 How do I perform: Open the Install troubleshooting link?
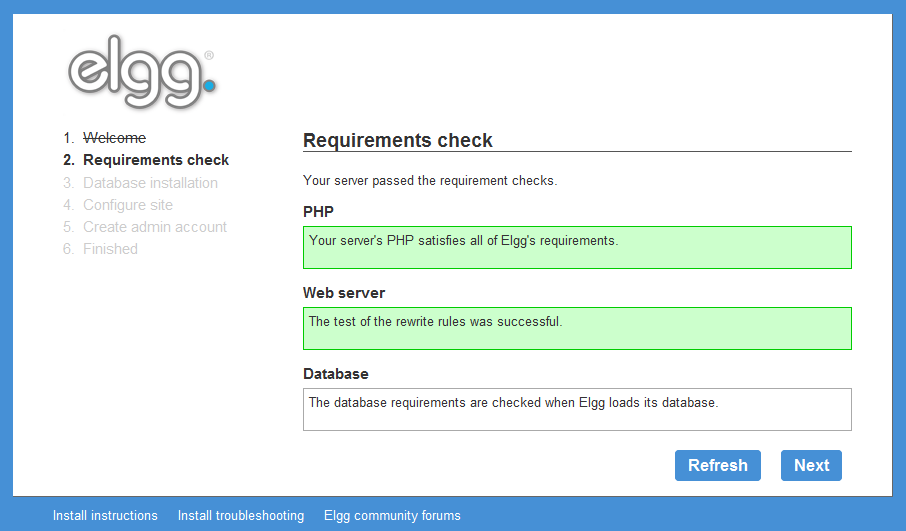tap(241, 515)
